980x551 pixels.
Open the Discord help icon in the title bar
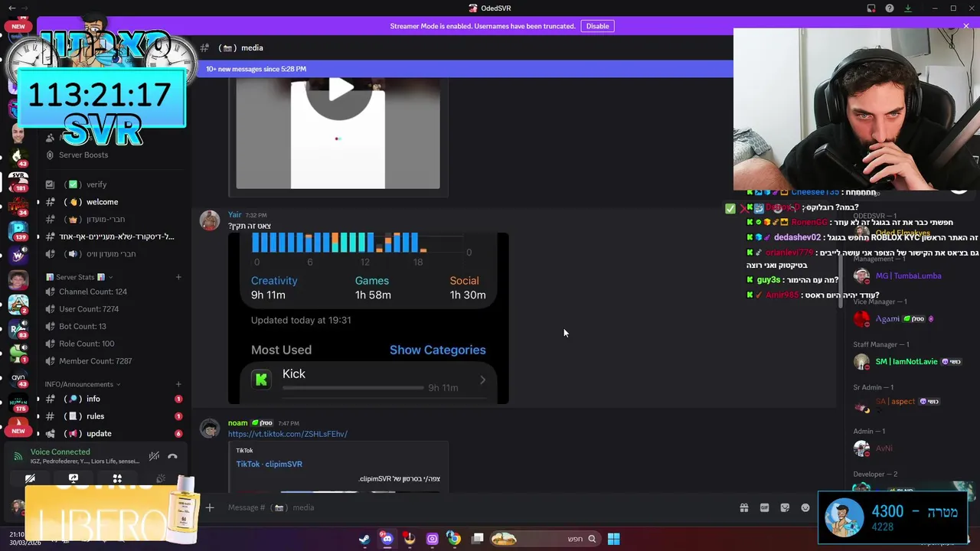[890, 8]
